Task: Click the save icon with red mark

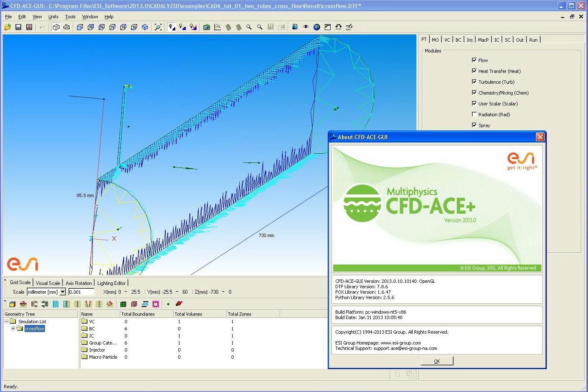Action: coord(29,27)
